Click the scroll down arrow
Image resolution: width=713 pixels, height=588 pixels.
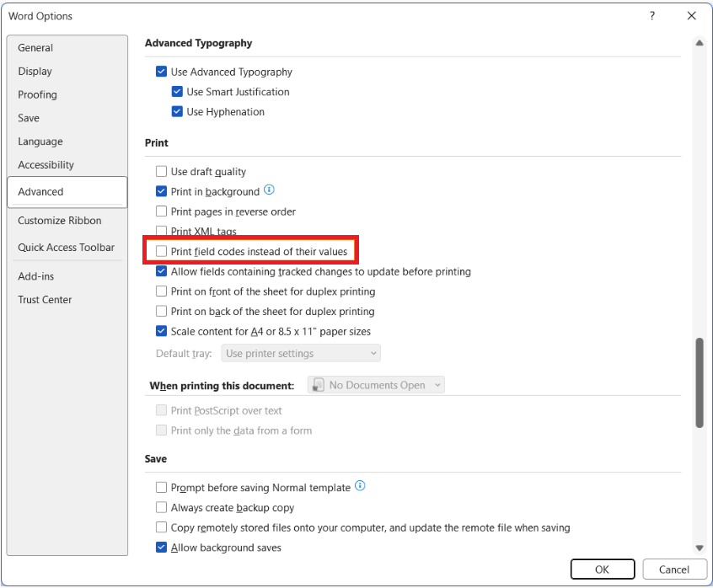[700, 548]
